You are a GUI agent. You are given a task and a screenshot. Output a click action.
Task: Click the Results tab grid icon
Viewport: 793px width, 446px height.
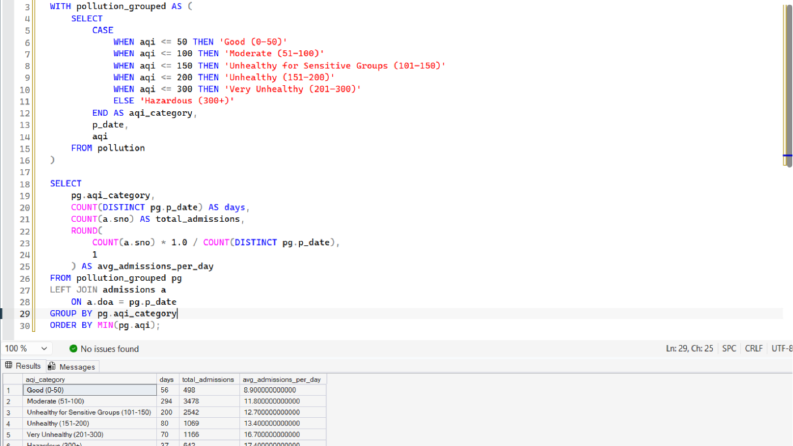click(9, 366)
